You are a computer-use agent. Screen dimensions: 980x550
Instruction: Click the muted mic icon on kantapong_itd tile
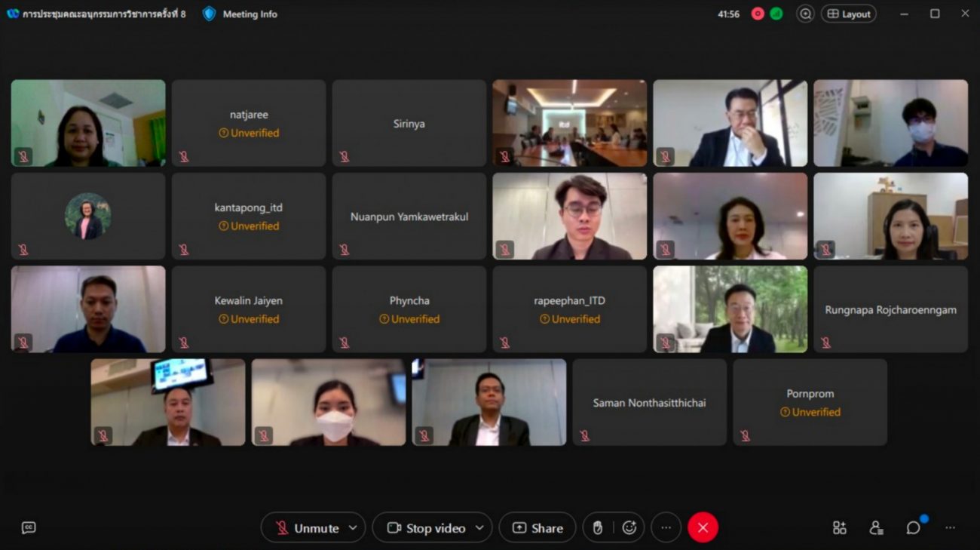click(184, 250)
